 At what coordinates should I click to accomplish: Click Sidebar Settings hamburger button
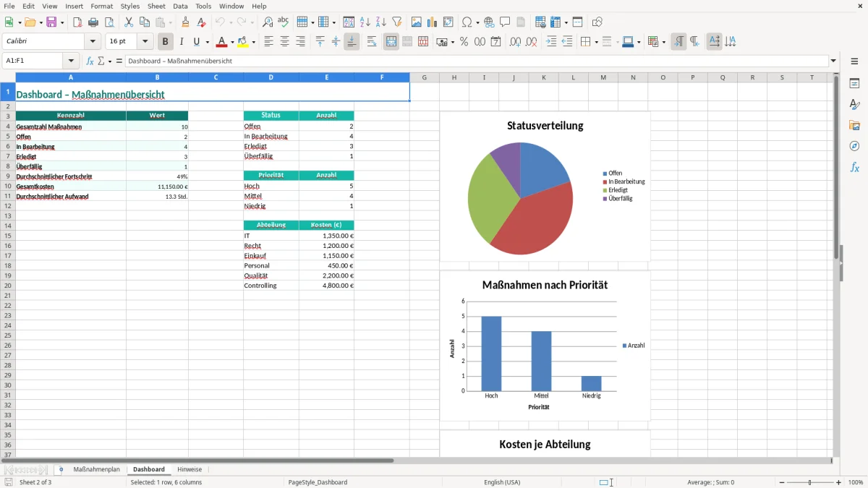(x=854, y=62)
